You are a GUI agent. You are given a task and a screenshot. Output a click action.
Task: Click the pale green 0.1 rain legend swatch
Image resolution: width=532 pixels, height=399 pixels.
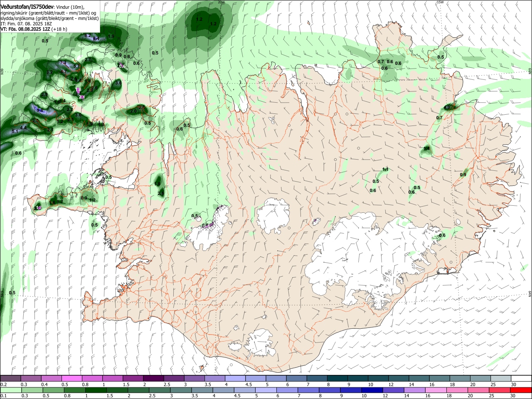tap(10, 390)
